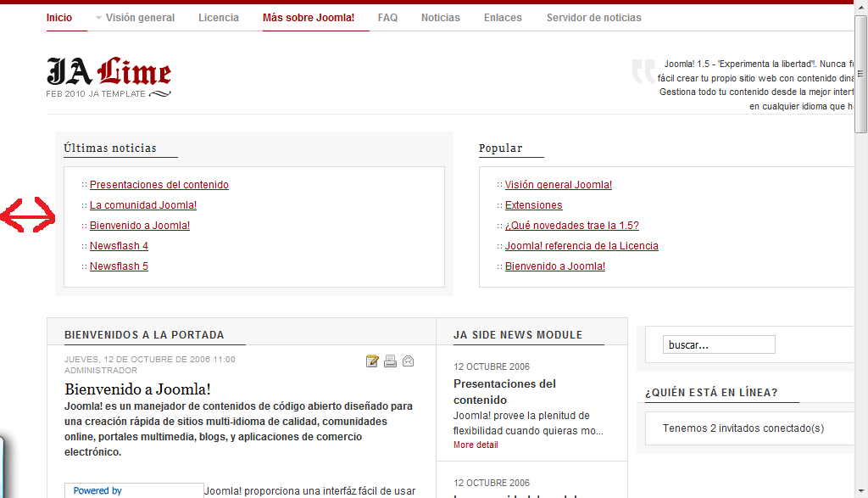The image size is (868, 498).
Task: Open the Newsflash 5 link
Action: [x=119, y=266]
